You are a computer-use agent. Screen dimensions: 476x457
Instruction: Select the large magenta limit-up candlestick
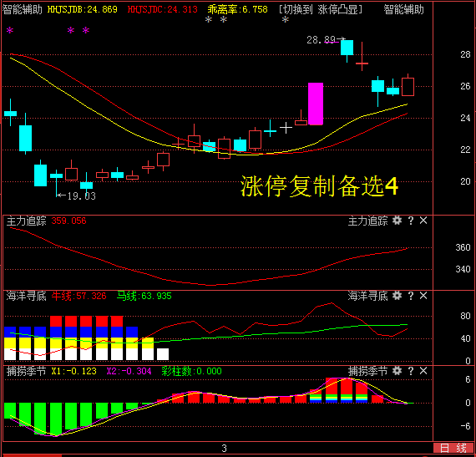(x=316, y=104)
